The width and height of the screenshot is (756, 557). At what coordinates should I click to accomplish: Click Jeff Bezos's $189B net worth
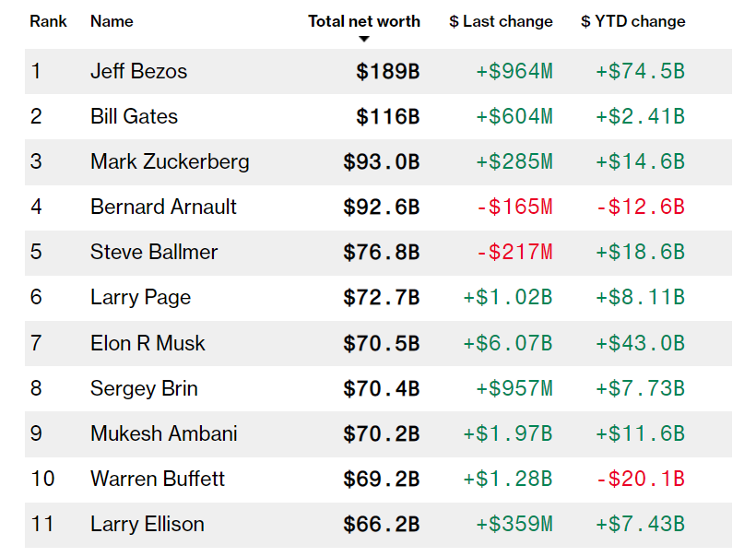pyautogui.click(x=387, y=71)
